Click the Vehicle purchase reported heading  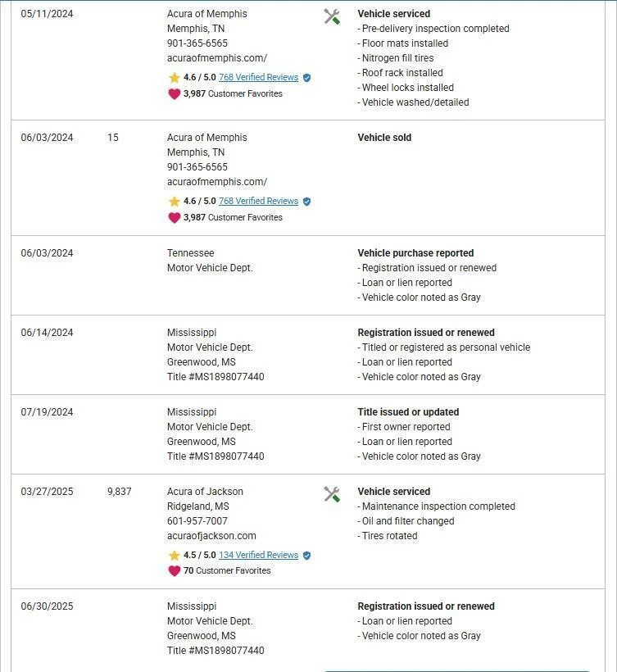[415, 253]
